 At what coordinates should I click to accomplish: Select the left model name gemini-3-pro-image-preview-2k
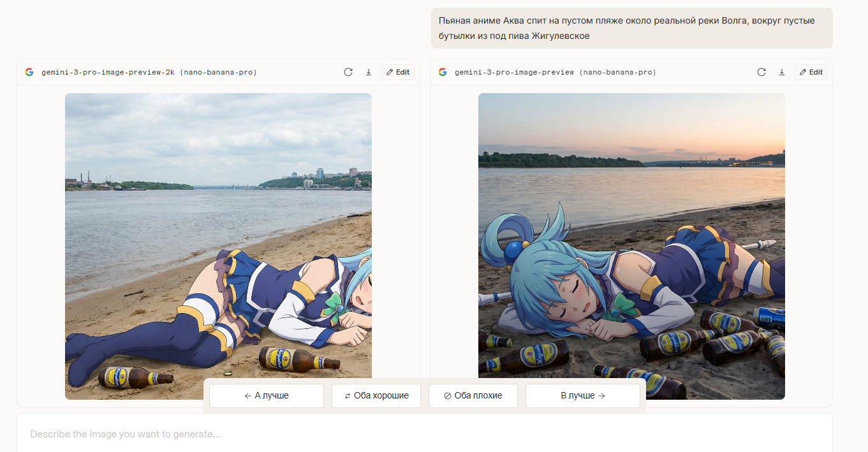coord(149,72)
